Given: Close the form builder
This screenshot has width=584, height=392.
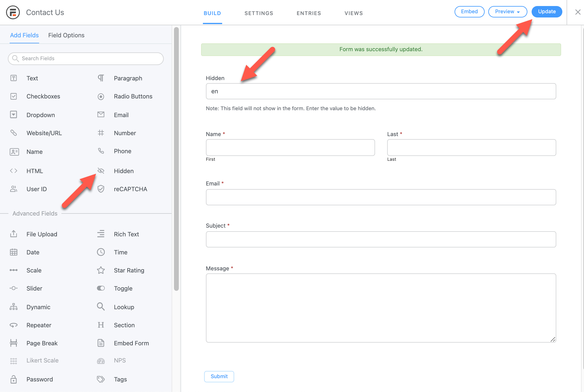Looking at the screenshot, I should 578,12.
